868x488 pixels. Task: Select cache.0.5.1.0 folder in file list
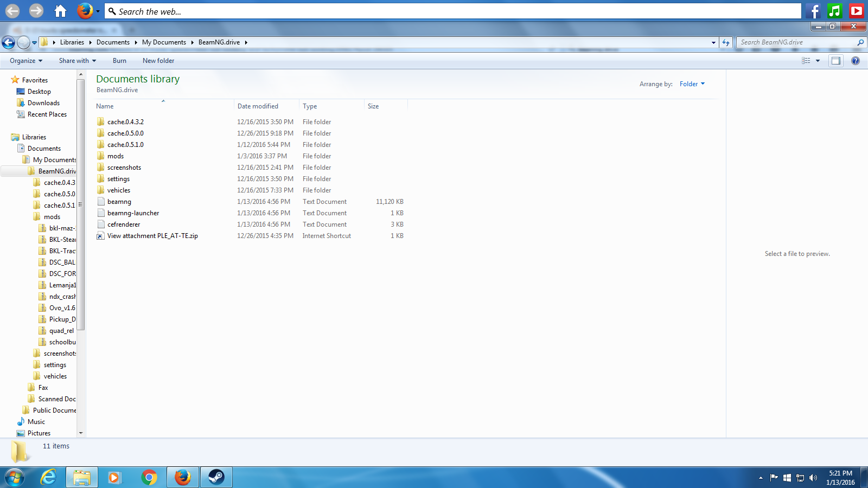point(125,145)
